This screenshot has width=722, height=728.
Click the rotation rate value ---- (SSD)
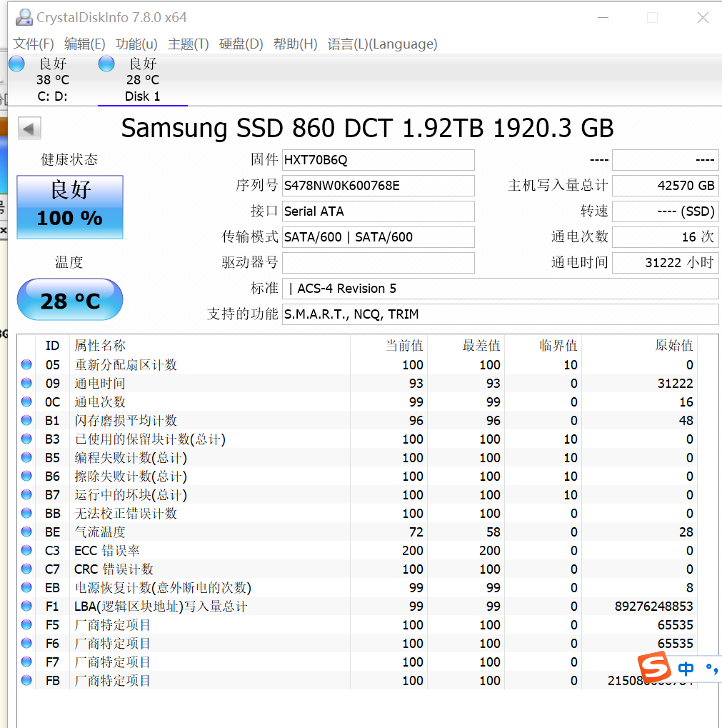[666, 211]
